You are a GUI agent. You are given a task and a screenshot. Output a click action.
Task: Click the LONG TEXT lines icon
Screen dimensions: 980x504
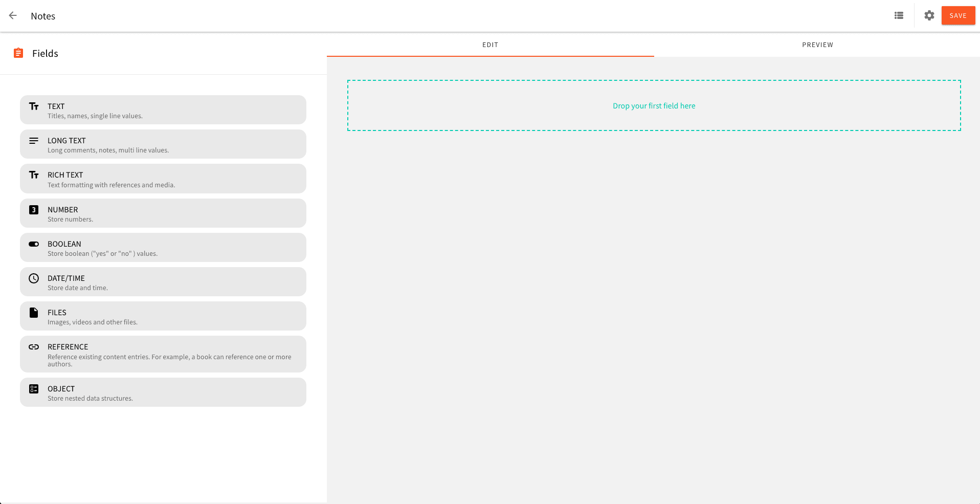[34, 141]
